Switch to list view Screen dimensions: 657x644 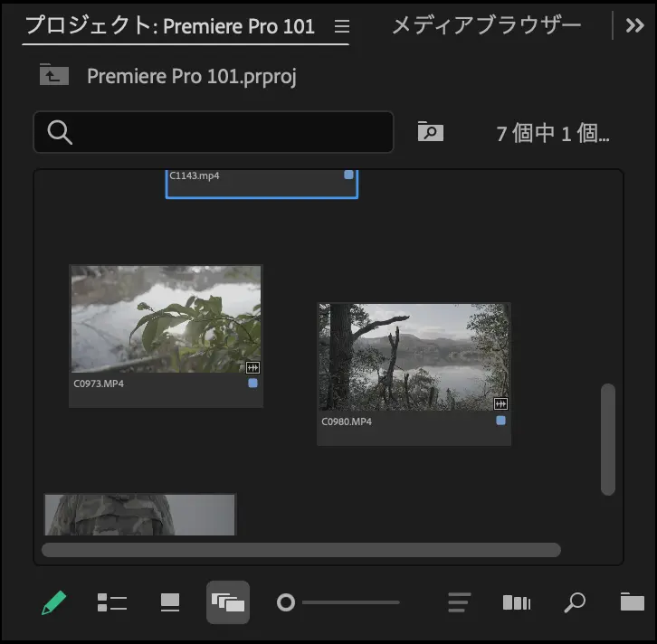pyautogui.click(x=112, y=602)
